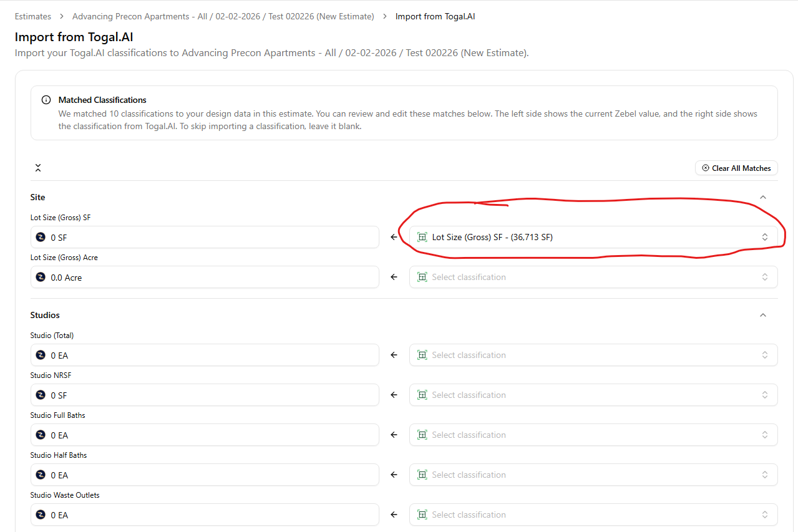
Task: Collapse the Studios section chevron
Action: point(762,315)
